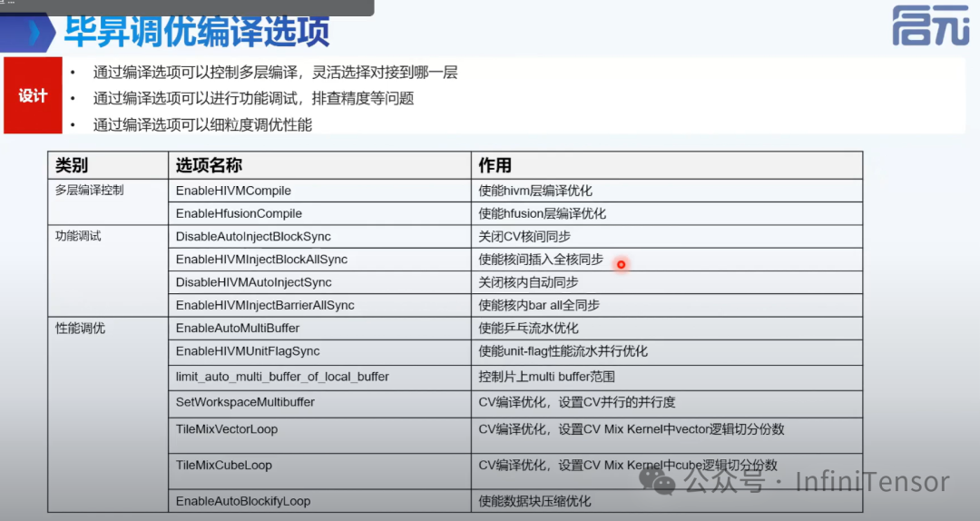Click the EnableHfusionCompile option name
Viewport: 980px width, 521px height.
click(x=239, y=214)
